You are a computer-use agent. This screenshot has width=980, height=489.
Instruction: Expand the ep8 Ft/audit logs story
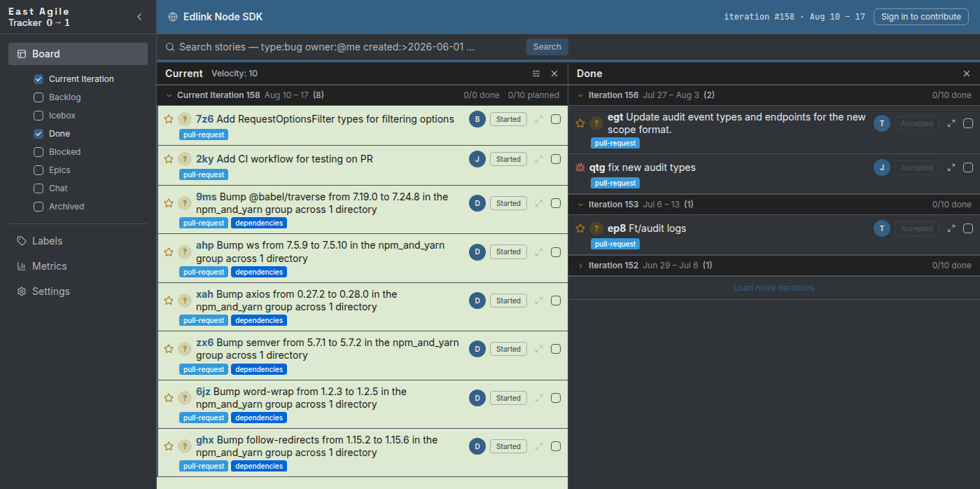pyautogui.click(x=951, y=228)
